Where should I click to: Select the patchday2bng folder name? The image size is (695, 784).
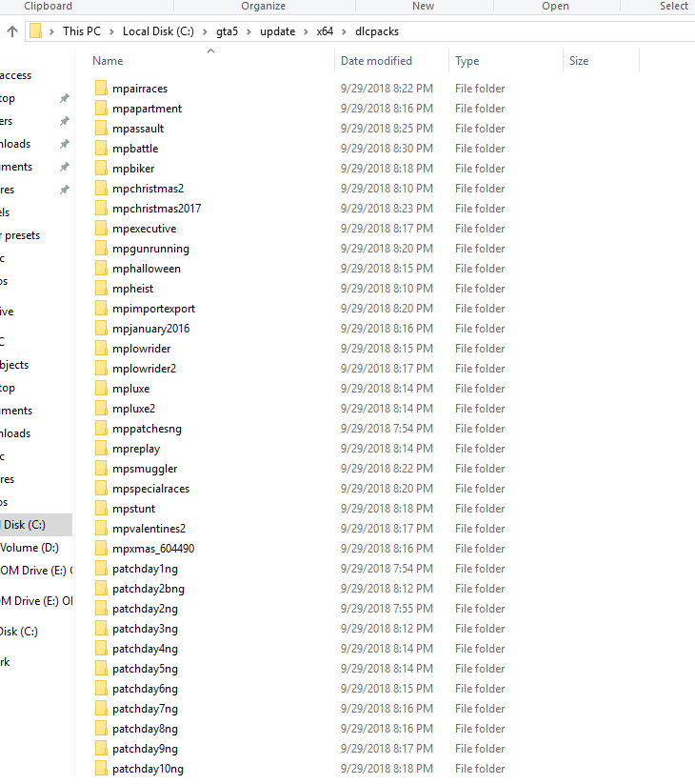click(x=149, y=589)
